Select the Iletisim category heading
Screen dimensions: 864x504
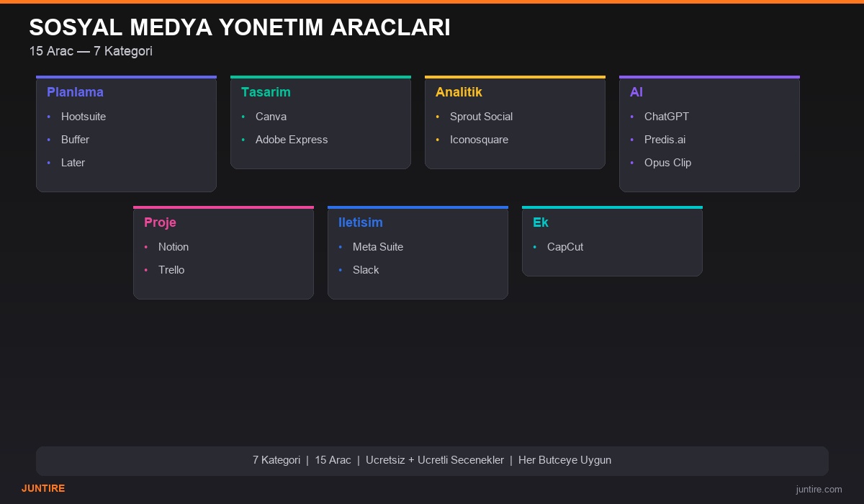pos(361,222)
